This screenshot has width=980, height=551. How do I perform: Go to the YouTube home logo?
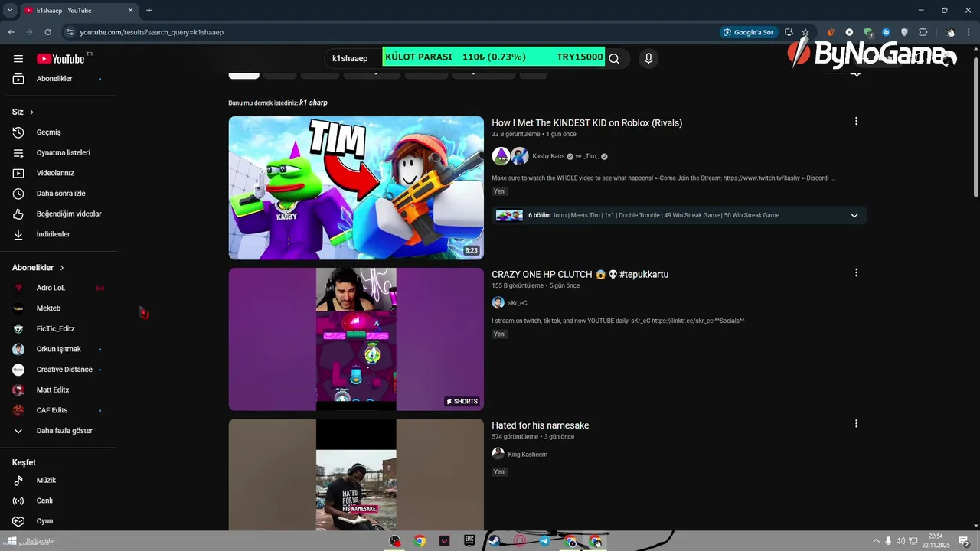[x=60, y=59]
